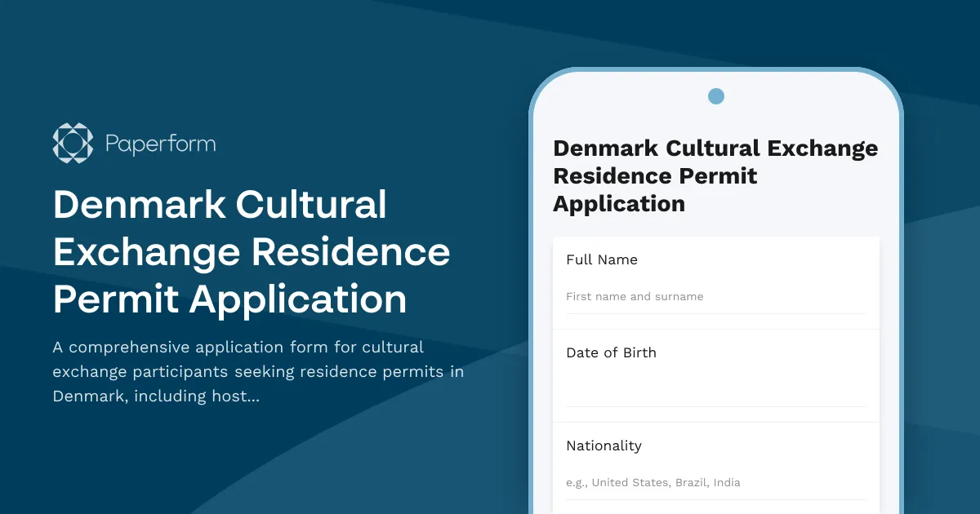
Task: Select the Date of Birth input field
Action: [x=716, y=389]
